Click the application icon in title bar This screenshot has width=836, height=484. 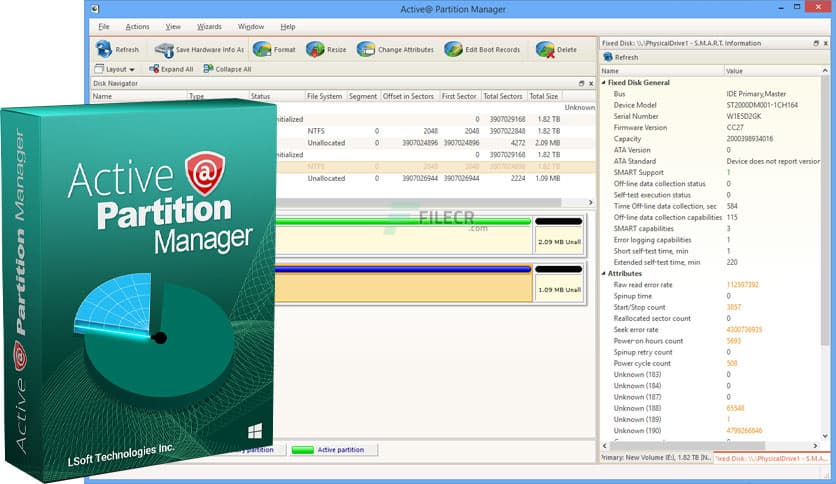(95, 9)
